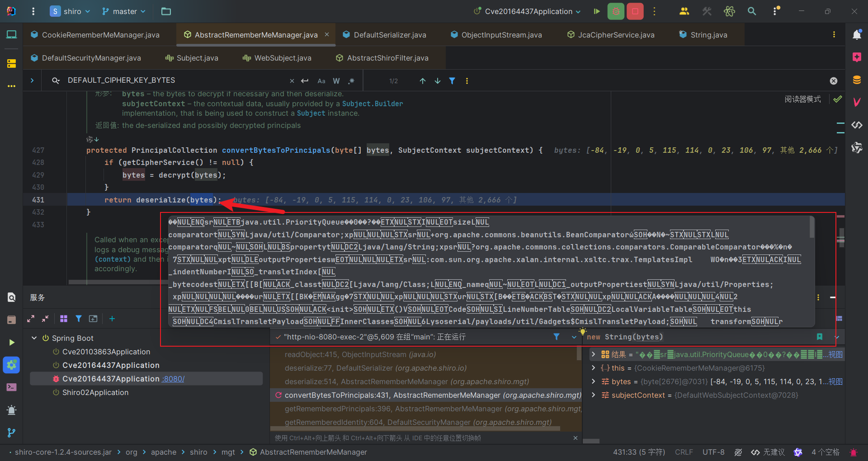Image resolution: width=868 pixels, height=461 pixels.
Task: Open the :8080/ link for Cve20164437Application
Action: click(x=173, y=379)
